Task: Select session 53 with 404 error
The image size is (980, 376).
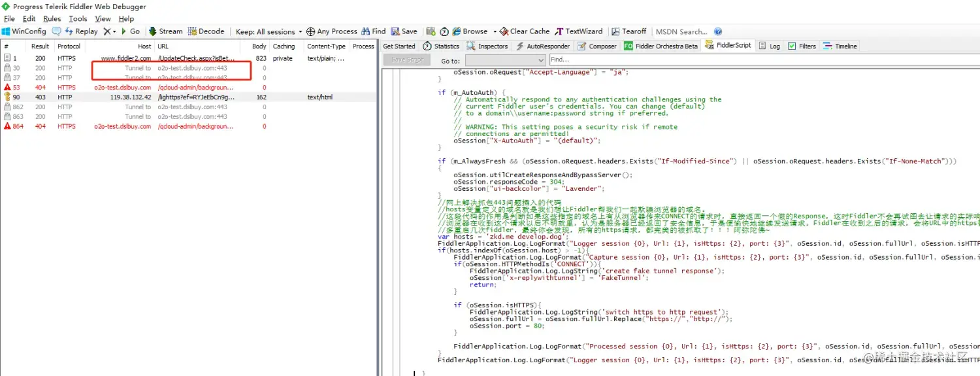Action: pyautogui.click(x=188, y=87)
